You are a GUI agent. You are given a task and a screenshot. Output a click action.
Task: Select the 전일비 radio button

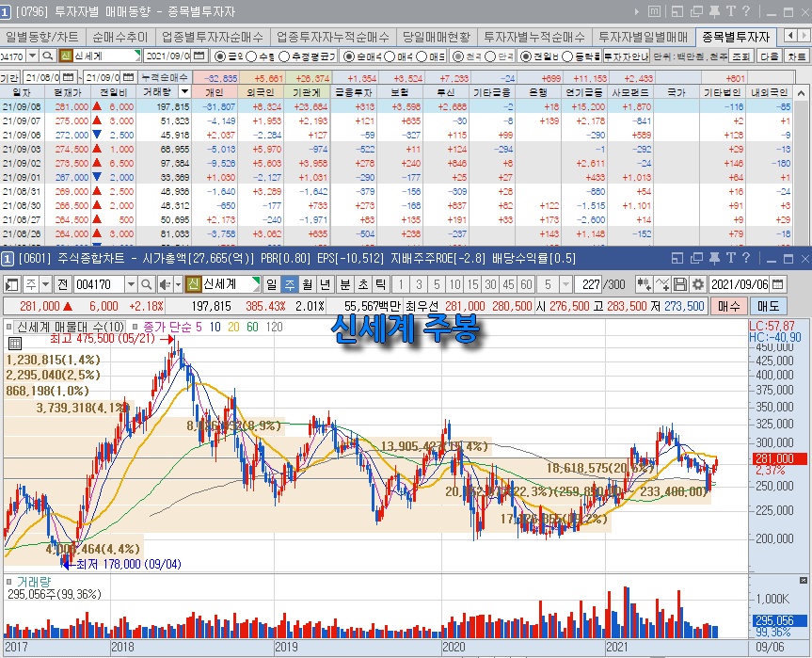coord(526,56)
